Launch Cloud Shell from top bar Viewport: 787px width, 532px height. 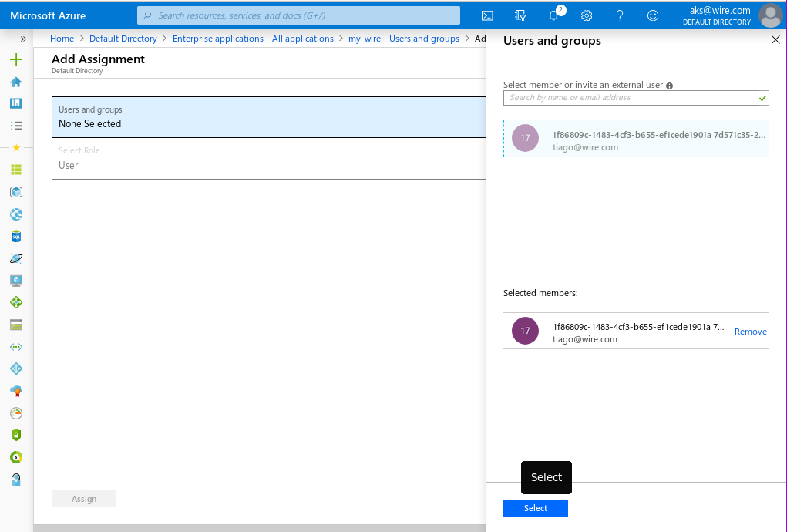[487, 15]
